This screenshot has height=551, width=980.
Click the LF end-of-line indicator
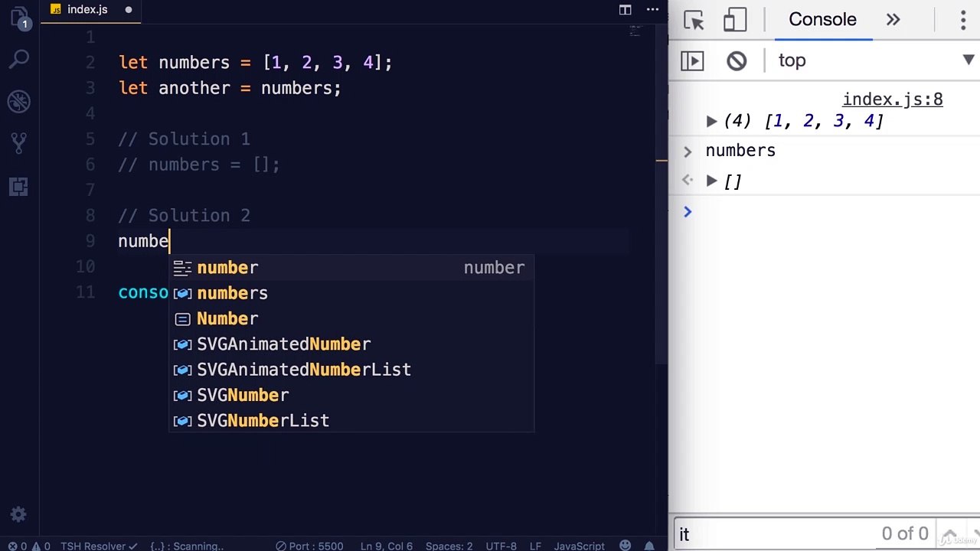(x=535, y=546)
